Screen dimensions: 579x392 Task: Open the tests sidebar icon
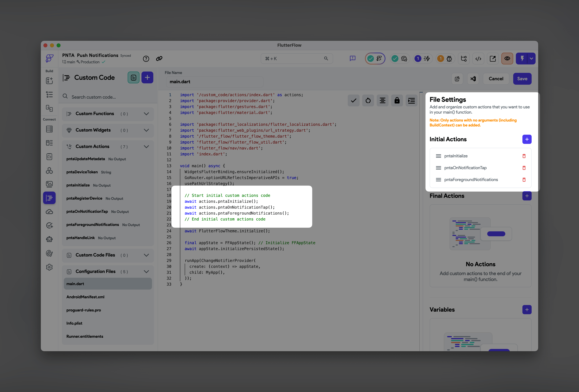(x=49, y=225)
